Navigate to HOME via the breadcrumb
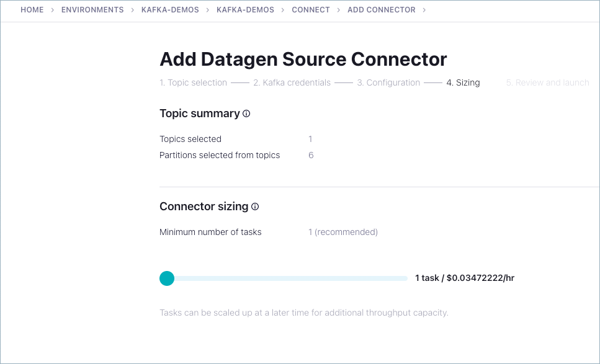Screen dimensions: 600x364 pos(32,10)
